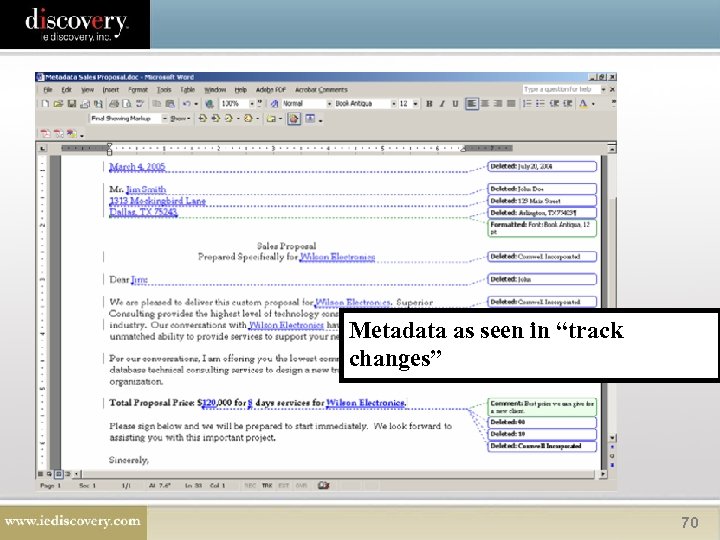Open the Edit menu
The width and height of the screenshot is (720, 540).
(x=67, y=90)
